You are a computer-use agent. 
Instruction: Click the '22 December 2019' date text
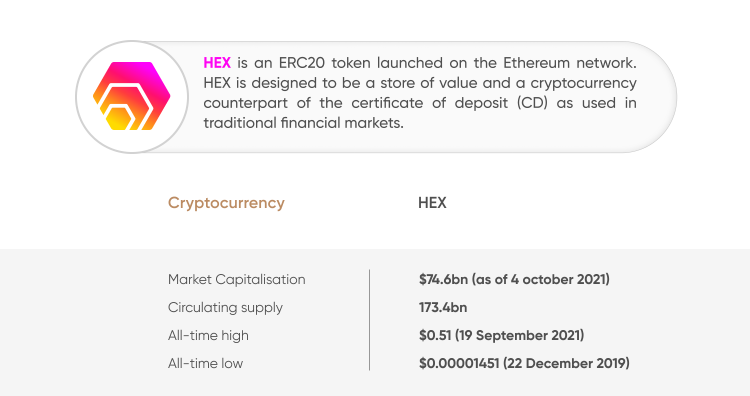pos(566,363)
